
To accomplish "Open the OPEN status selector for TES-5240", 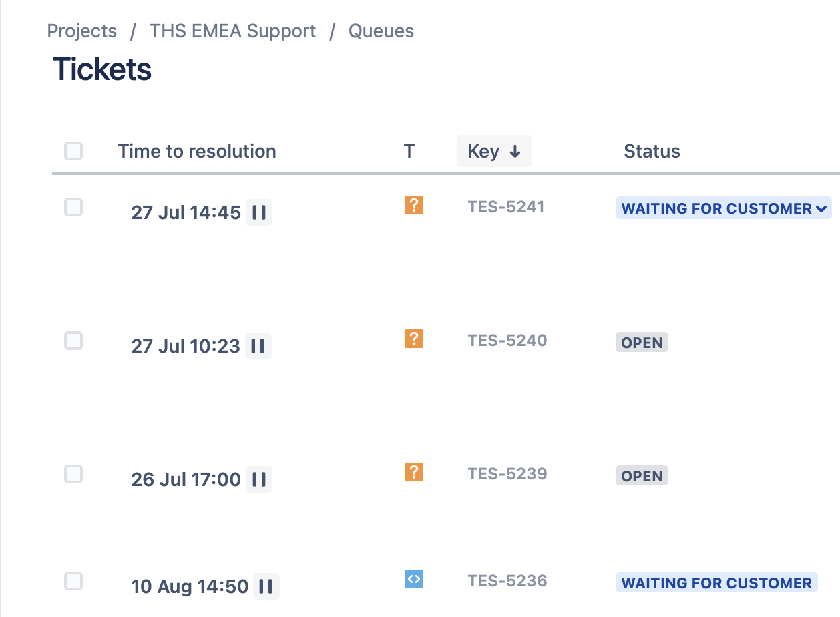I will (x=641, y=342).
